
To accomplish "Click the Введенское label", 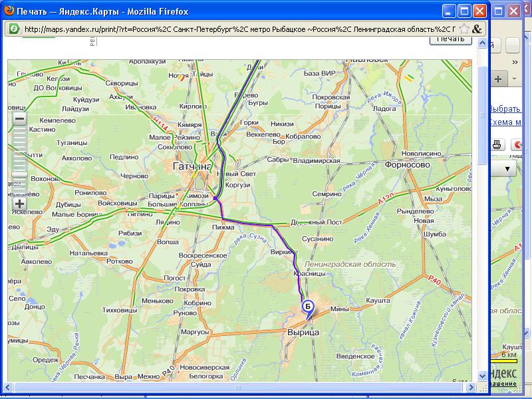I will pos(356,356).
